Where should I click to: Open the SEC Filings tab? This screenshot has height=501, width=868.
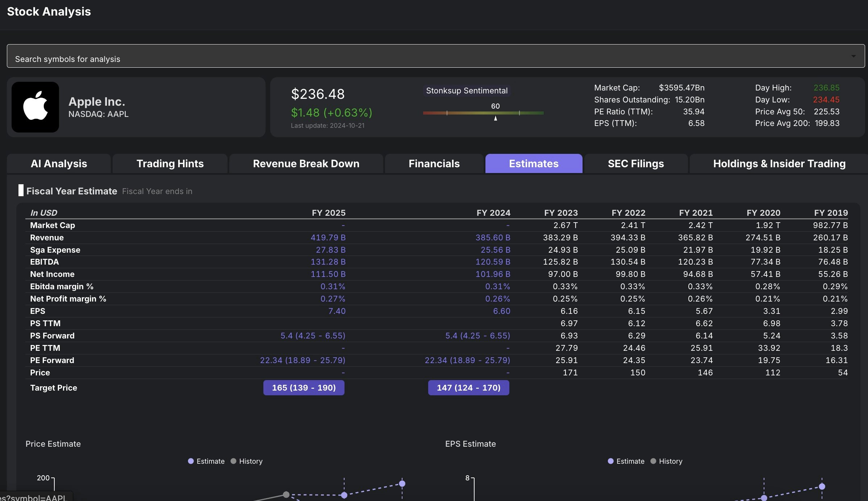[x=635, y=164]
